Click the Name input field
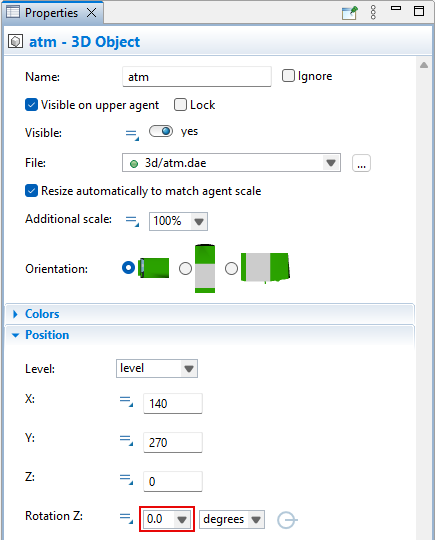This screenshot has width=435, height=540. pyautogui.click(x=197, y=76)
